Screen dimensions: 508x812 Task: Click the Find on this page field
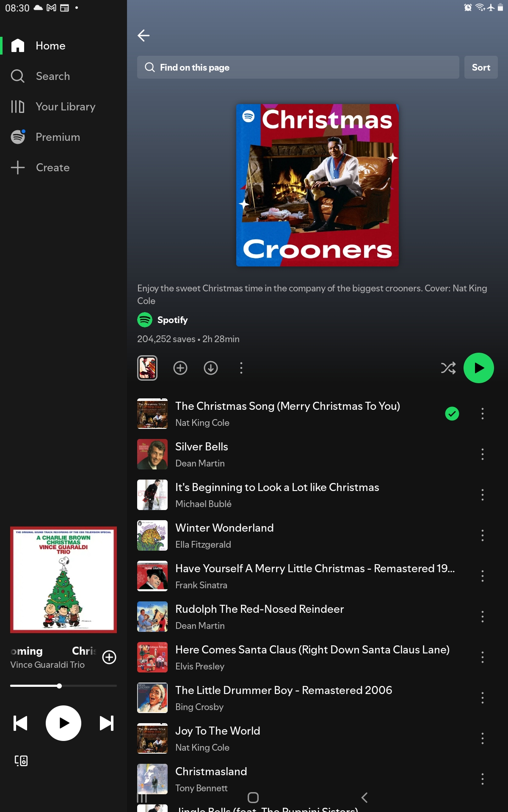[298, 67]
